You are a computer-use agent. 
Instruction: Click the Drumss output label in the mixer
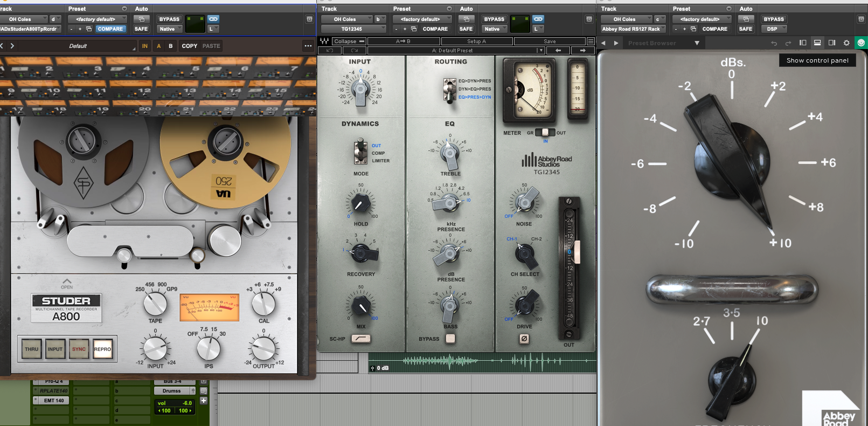tap(171, 391)
